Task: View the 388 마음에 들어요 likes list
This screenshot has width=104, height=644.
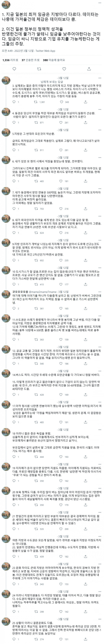Action: click(54, 60)
